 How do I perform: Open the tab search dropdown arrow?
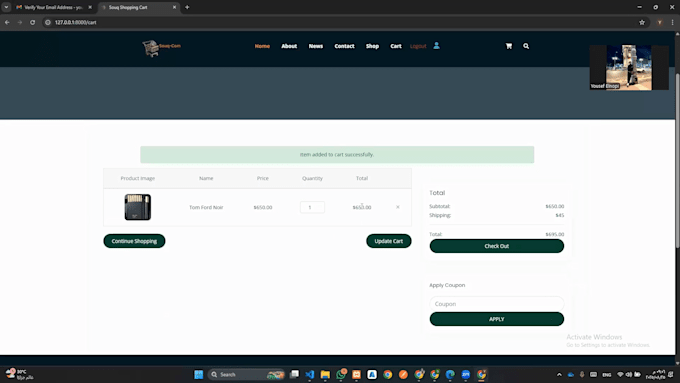[x=6, y=7]
